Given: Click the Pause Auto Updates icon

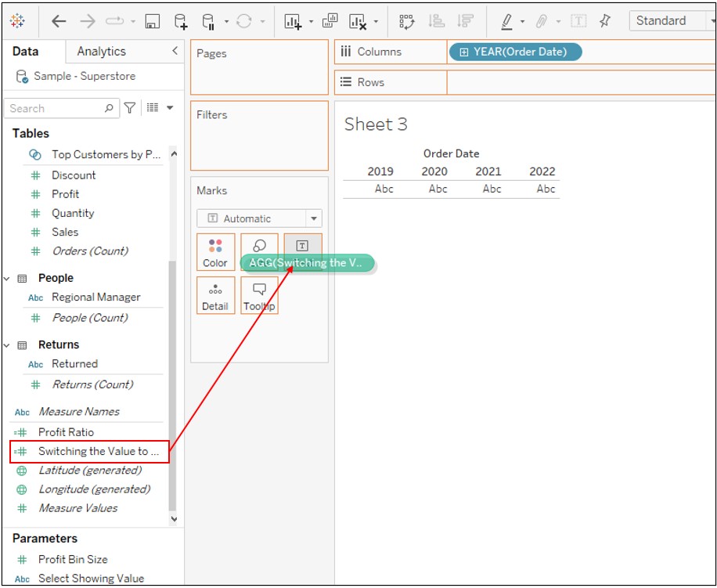Looking at the screenshot, I should coord(208,21).
